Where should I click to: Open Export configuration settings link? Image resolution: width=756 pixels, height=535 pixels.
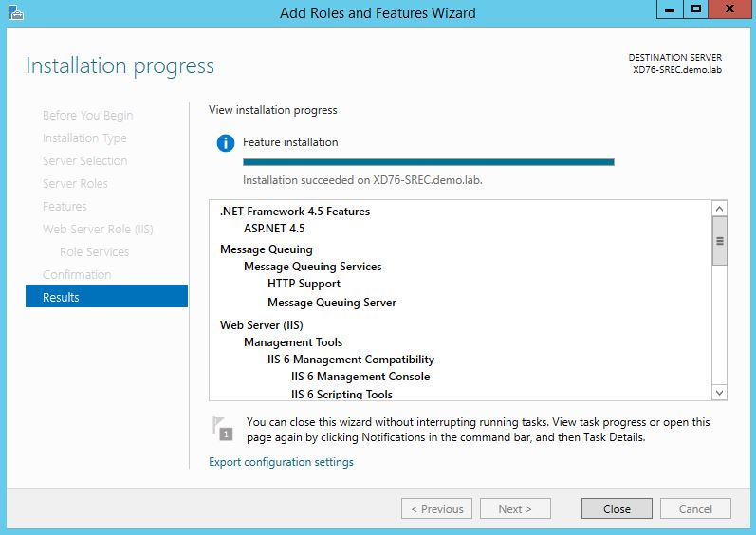click(x=281, y=462)
